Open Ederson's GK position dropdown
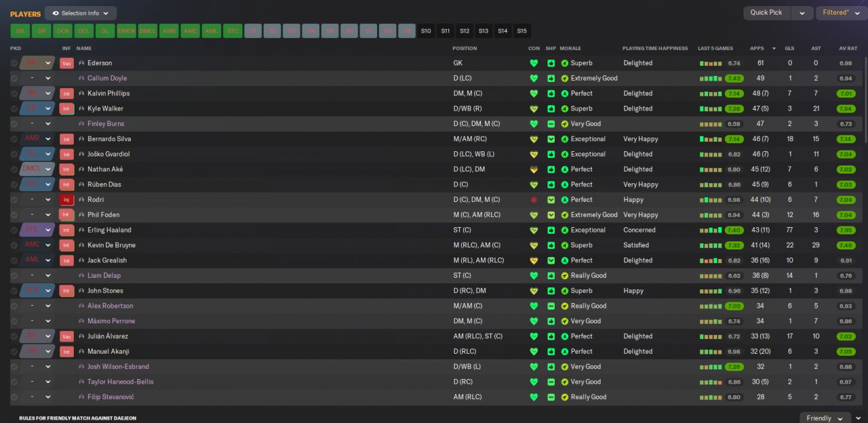This screenshot has width=868, height=423. 37,63
